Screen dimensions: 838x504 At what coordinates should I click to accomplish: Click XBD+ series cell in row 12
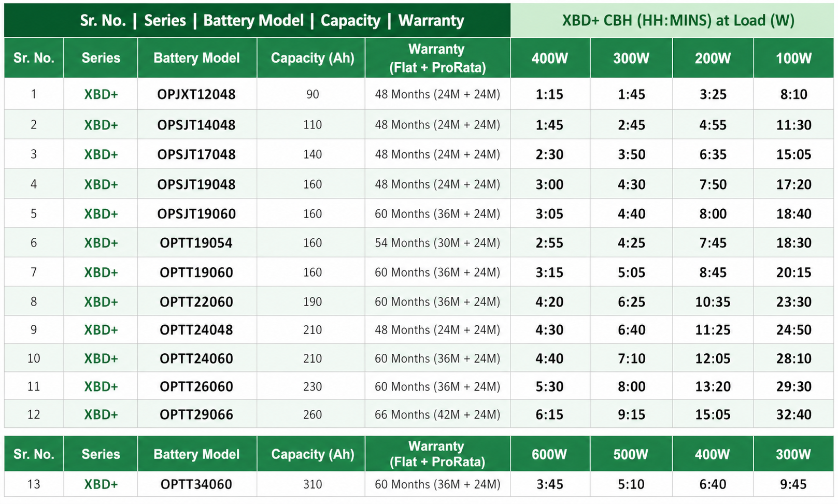(101, 414)
